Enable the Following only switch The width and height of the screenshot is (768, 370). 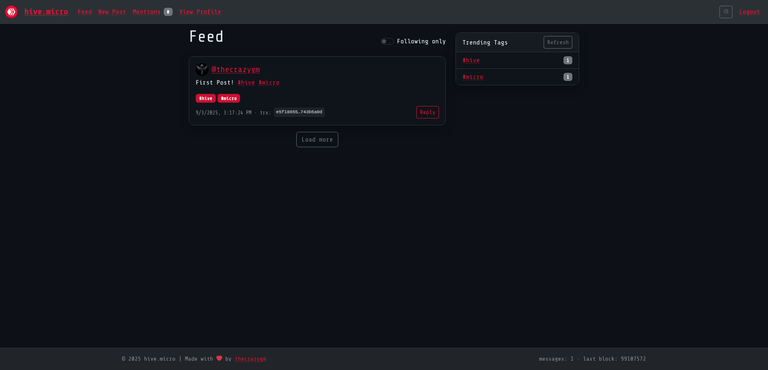click(387, 42)
